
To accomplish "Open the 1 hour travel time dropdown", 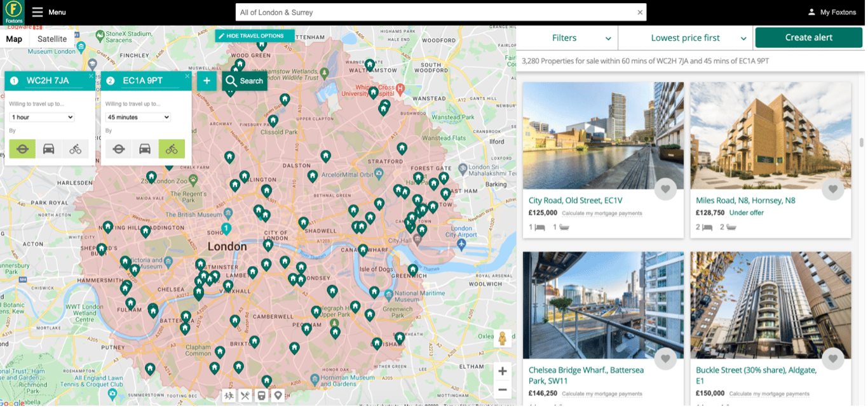I will [x=41, y=117].
